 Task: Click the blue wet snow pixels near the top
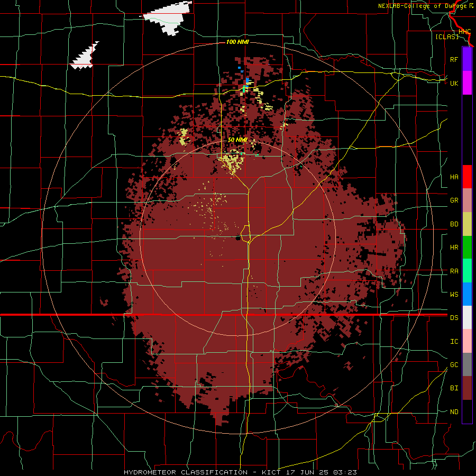[x=248, y=81]
